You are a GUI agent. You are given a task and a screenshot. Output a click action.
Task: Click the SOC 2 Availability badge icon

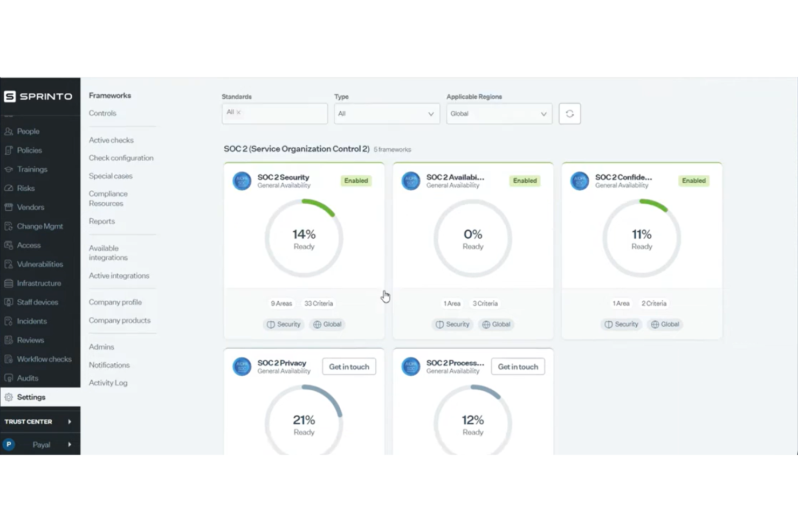click(411, 181)
